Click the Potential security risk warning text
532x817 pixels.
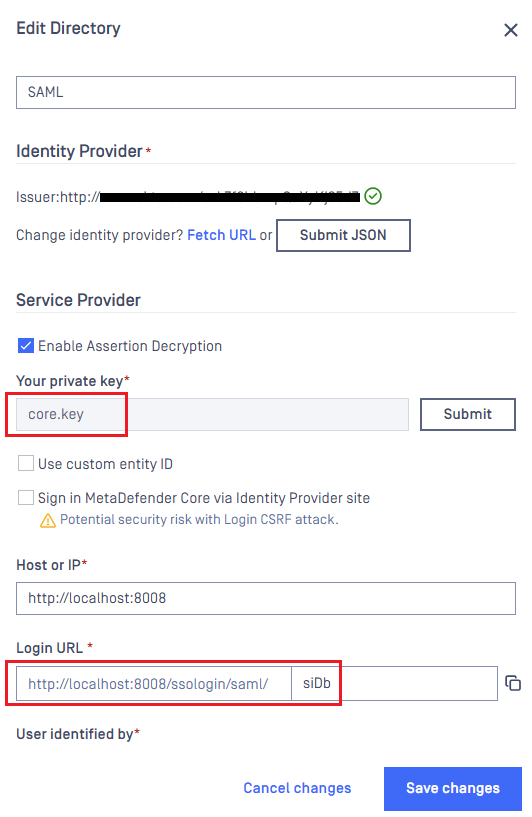click(x=199, y=519)
